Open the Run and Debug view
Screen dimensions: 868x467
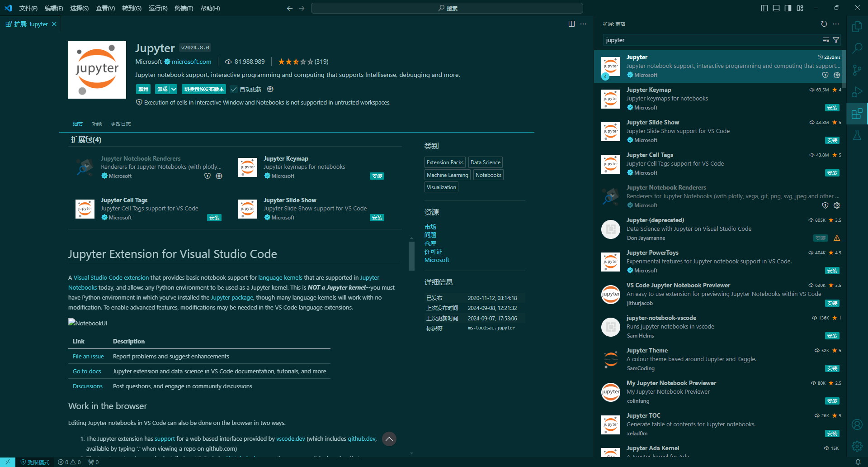[x=857, y=92]
